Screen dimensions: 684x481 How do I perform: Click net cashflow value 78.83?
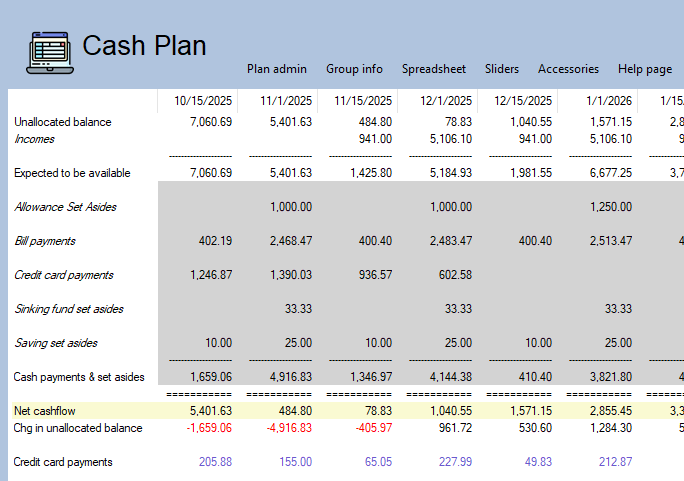(378, 411)
